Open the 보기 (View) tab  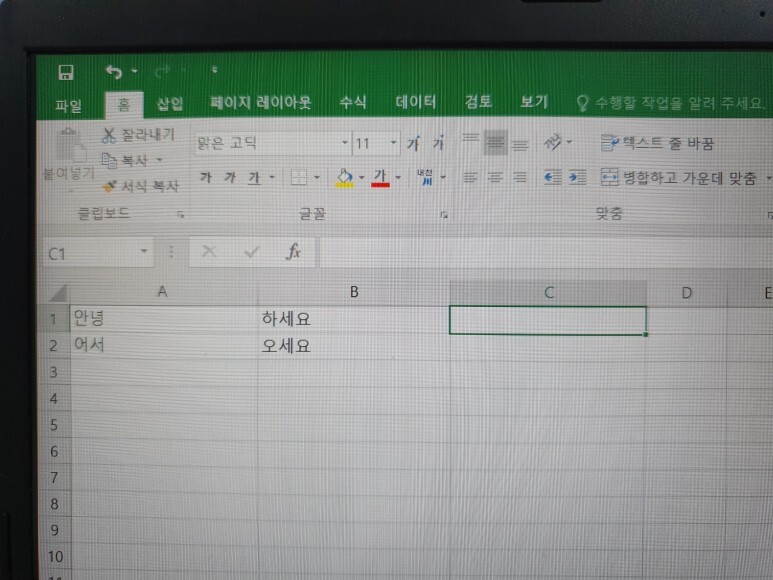click(534, 102)
